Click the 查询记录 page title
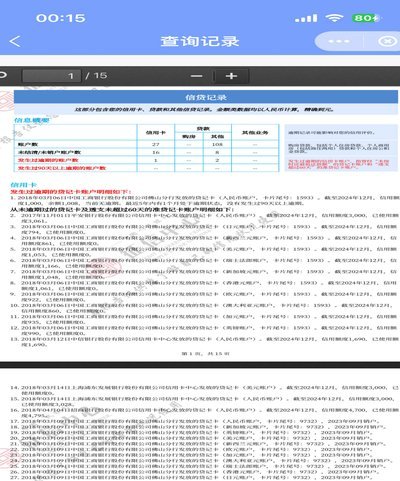400x481 pixels. coord(200,41)
